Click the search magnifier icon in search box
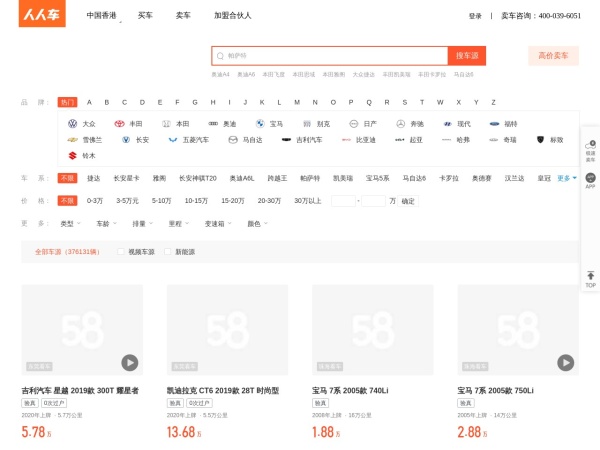The width and height of the screenshot is (600, 450). pos(220,56)
